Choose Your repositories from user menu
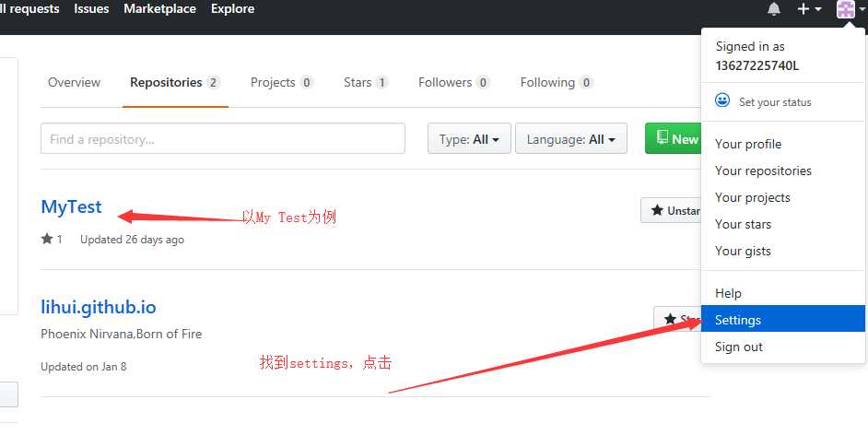Viewport: 868px width, 447px height. [x=763, y=171]
